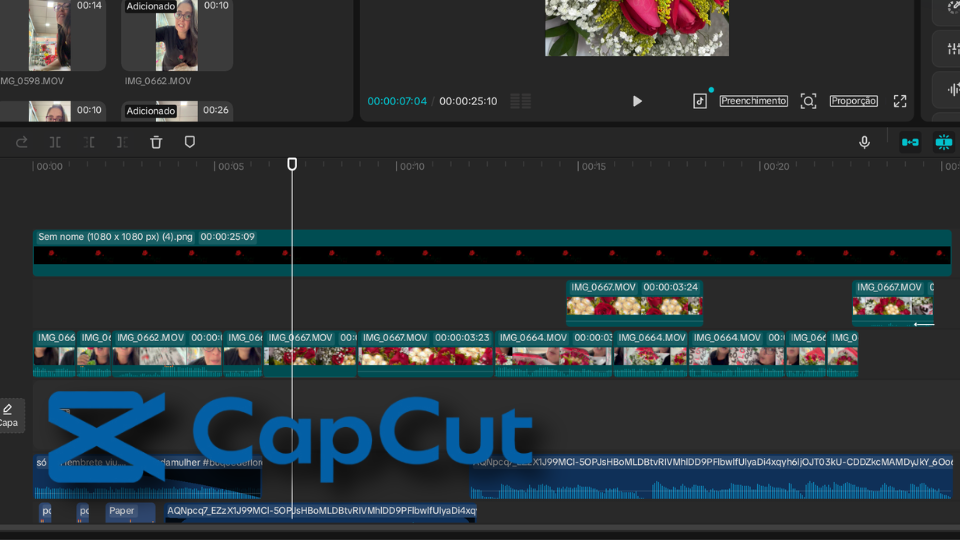Viewport: 960px width, 540px height.
Task: Click the Play button in preview
Action: [x=637, y=101]
